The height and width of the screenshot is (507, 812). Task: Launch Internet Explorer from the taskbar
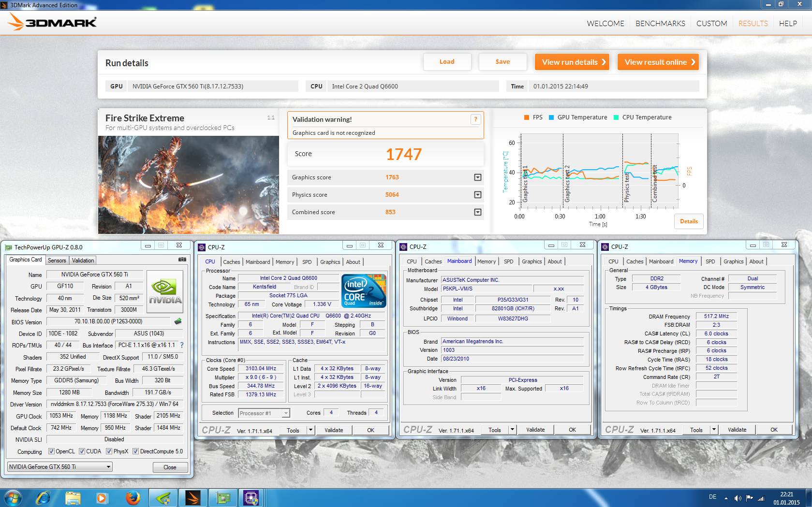pos(43,497)
